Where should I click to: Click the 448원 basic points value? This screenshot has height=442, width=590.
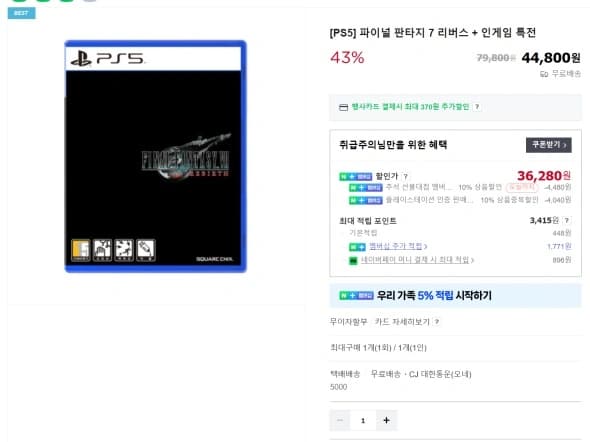561,233
